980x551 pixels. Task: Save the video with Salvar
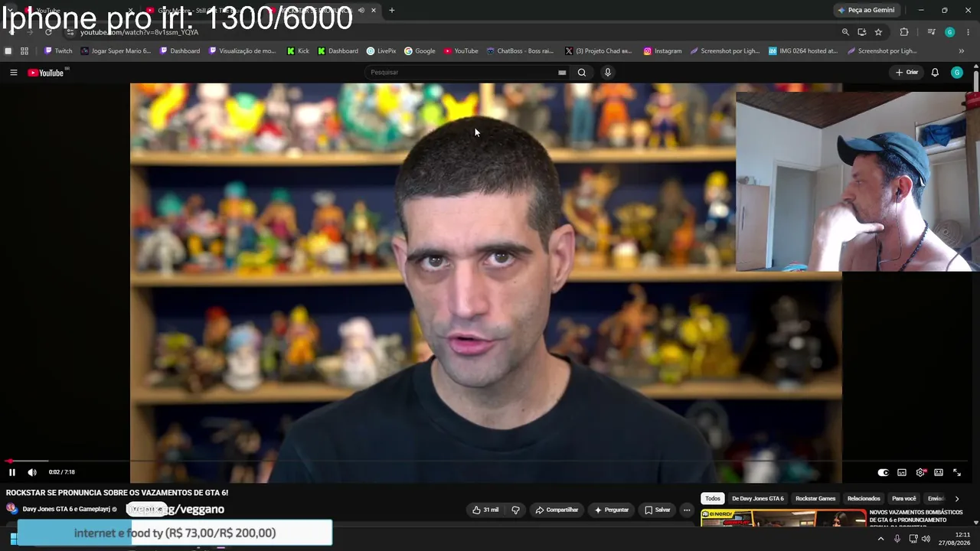(658, 510)
